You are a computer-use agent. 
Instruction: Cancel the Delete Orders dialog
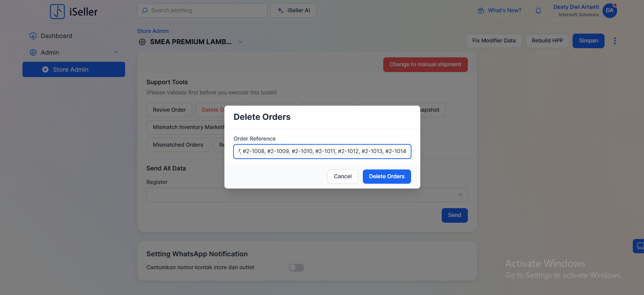pyautogui.click(x=342, y=177)
